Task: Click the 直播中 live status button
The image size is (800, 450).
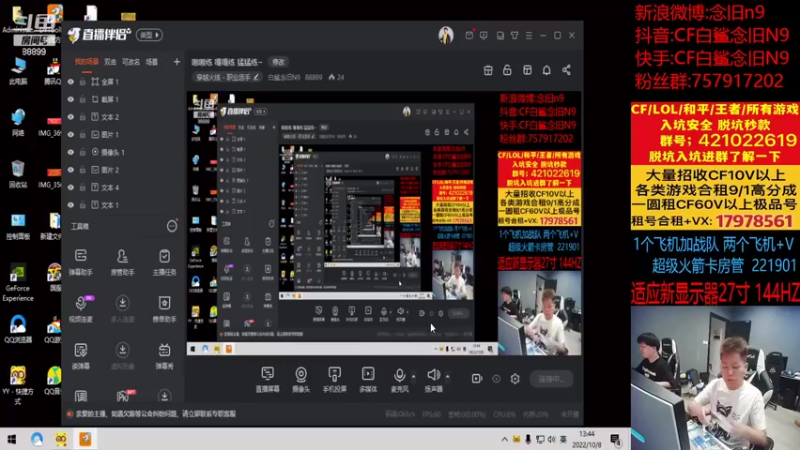Action: (551, 379)
